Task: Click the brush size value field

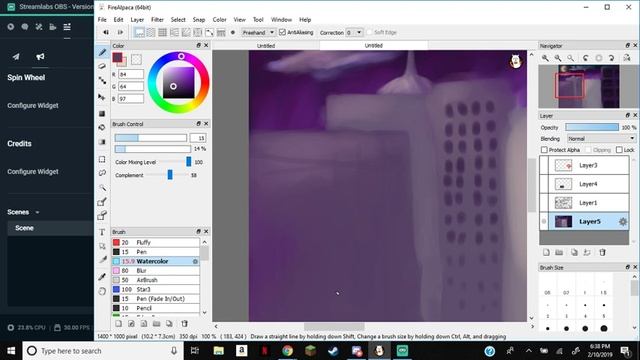Action: [198, 138]
